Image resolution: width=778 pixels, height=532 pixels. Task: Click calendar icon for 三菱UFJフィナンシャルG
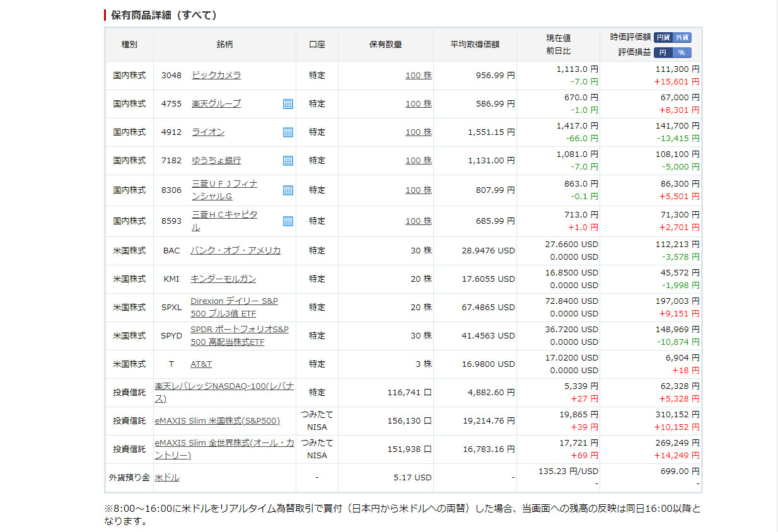coord(287,190)
